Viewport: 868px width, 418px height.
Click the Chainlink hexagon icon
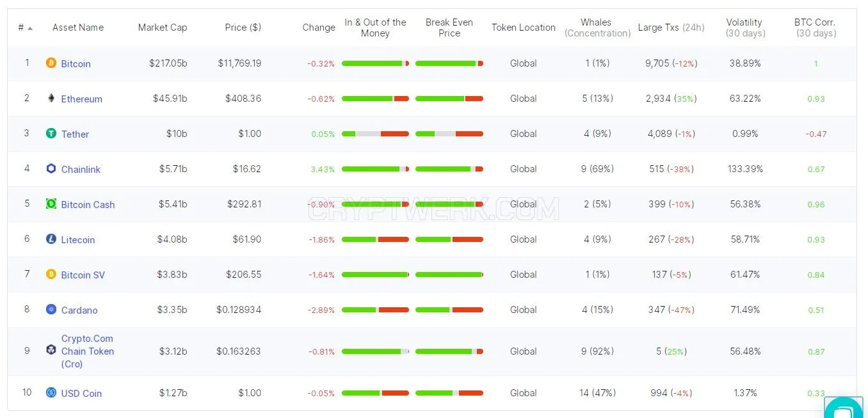tap(51, 168)
